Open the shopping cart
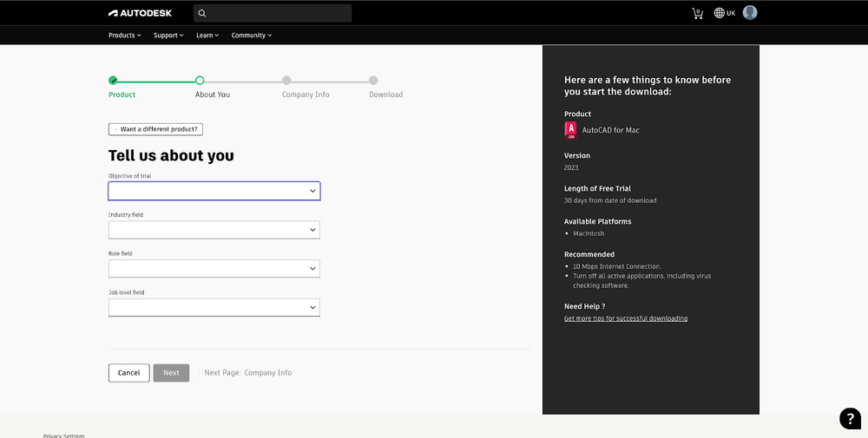This screenshot has height=438, width=868. [697, 13]
